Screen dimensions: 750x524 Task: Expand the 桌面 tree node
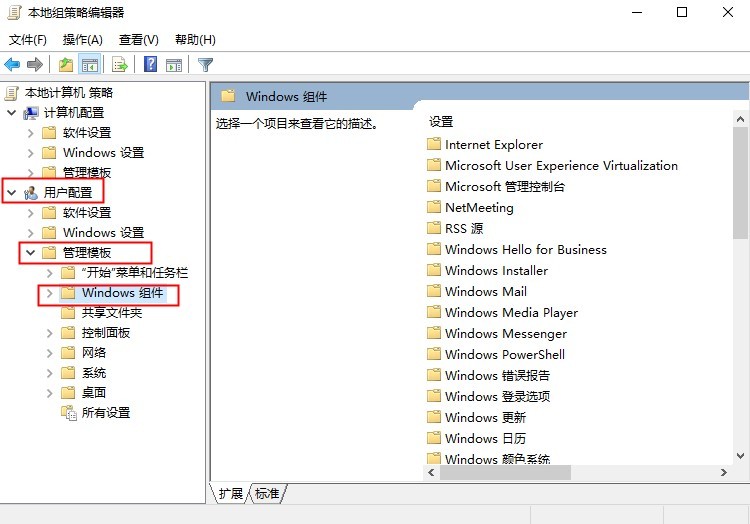tap(50, 393)
